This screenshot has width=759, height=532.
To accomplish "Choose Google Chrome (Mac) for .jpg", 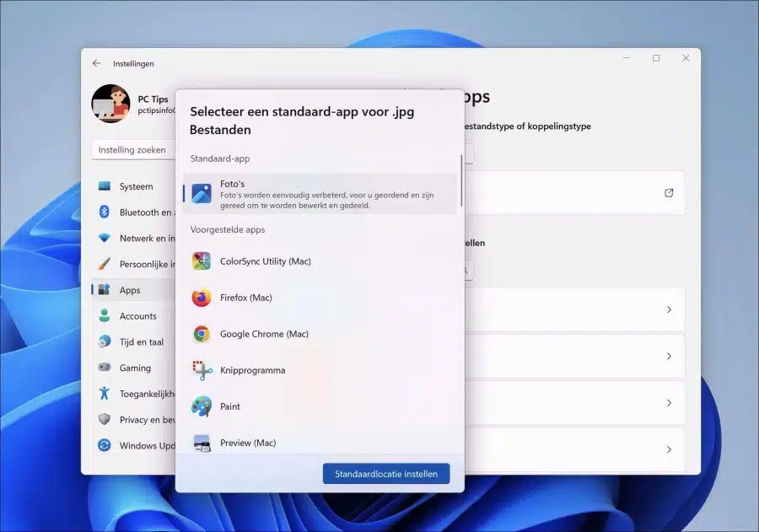I will [x=320, y=334].
